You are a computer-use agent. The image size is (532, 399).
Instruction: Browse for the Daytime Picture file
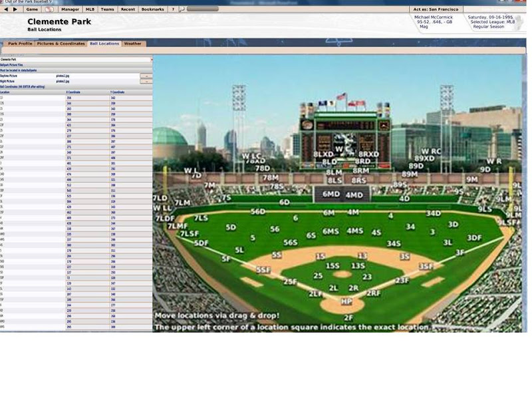coord(146,76)
